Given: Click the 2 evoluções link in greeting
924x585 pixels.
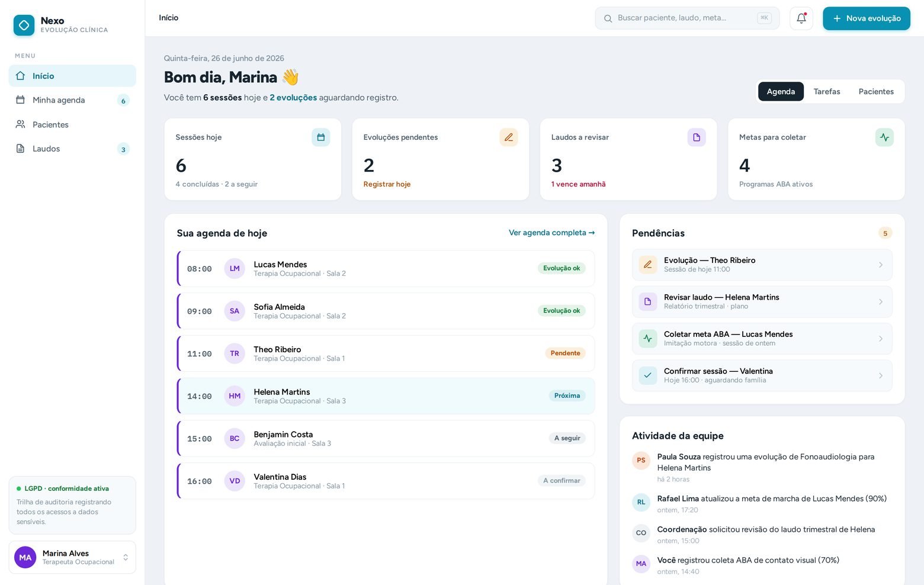Looking at the screenshot, I should 293,98.
